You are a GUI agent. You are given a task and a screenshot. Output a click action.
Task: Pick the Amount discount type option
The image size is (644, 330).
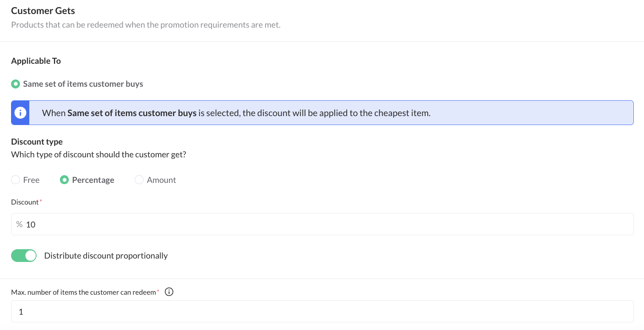[139, 180]
